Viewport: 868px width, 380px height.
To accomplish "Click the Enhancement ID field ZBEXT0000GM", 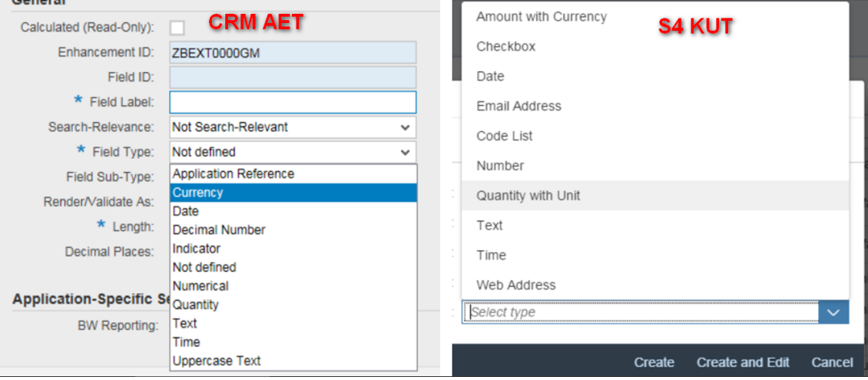I will tap(293, 52).
